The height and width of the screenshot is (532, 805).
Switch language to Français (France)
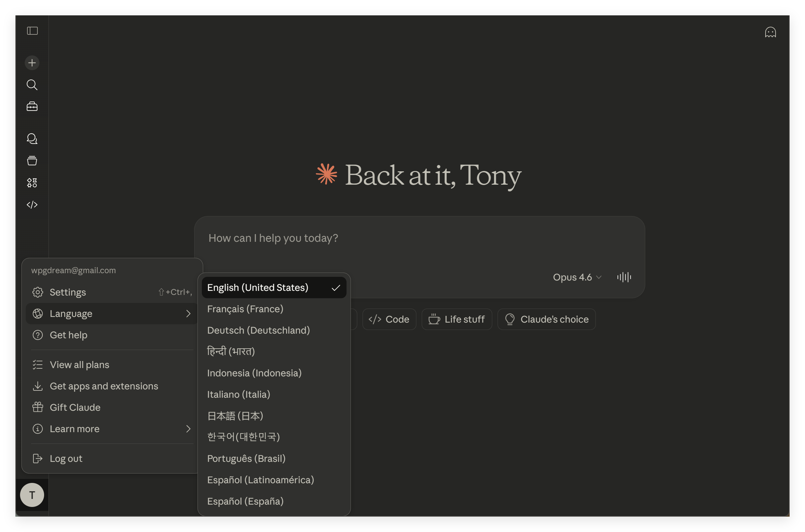point(245,309)
